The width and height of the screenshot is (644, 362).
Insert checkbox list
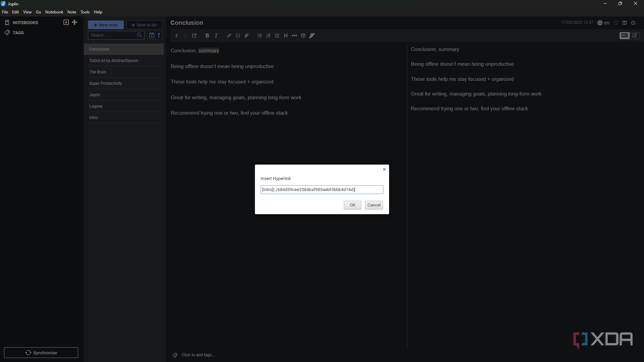pos(277,36)
